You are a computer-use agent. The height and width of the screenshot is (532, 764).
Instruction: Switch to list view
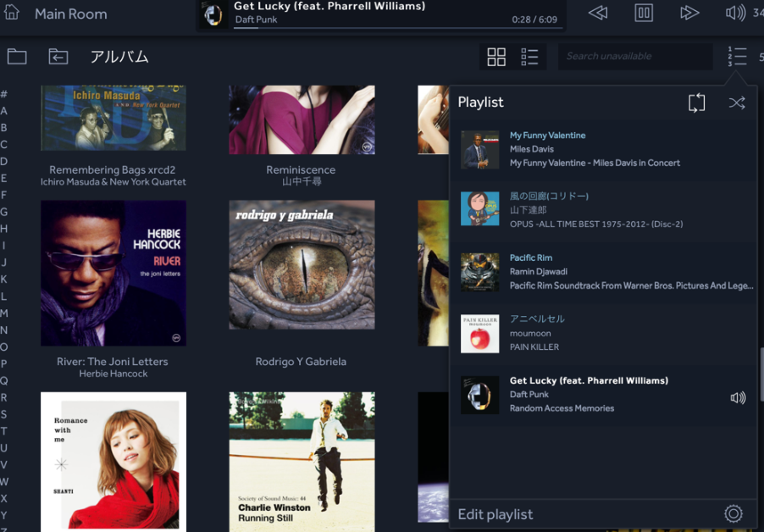click(x=529, y=57)
